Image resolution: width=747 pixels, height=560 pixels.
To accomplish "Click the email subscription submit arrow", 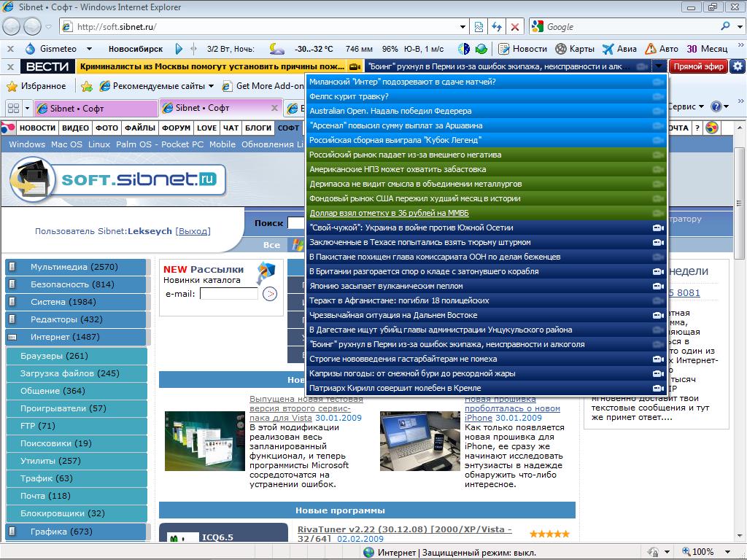I will [x=270, y=294].
